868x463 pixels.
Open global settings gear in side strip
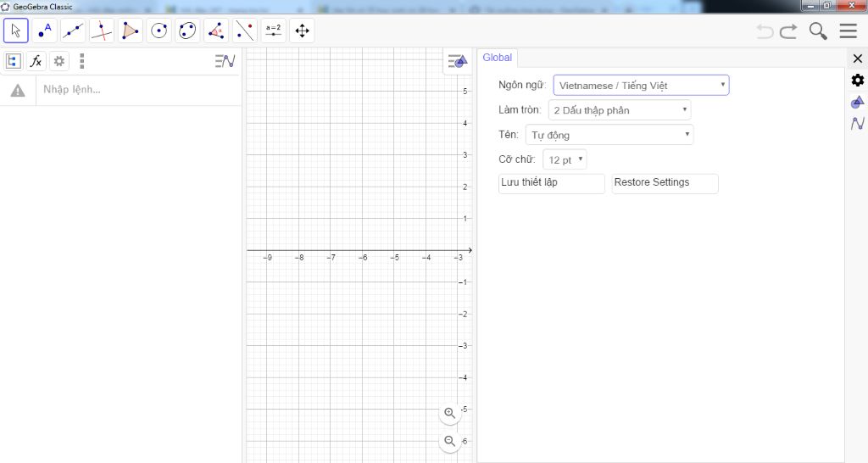coord(858,81)
